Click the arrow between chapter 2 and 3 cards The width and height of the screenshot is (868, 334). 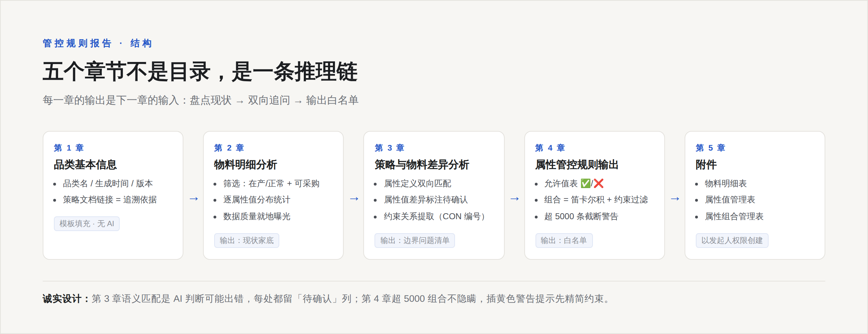click(x=354, y=199)
